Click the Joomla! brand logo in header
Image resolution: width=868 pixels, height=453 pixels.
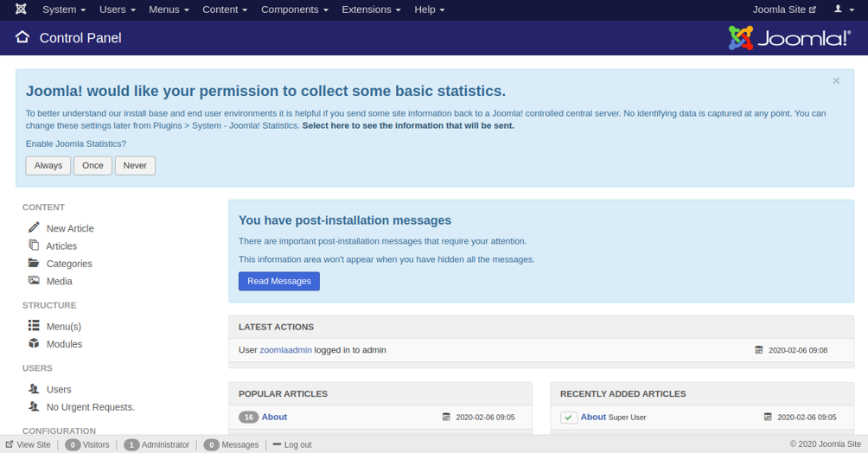click(x=789, y=38)
